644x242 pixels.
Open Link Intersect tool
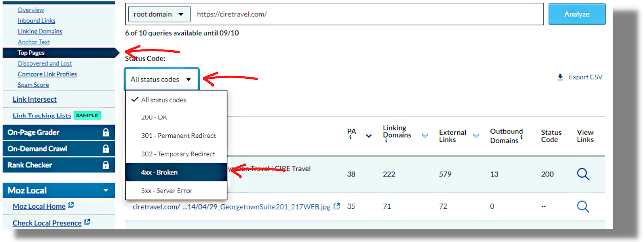35,99
